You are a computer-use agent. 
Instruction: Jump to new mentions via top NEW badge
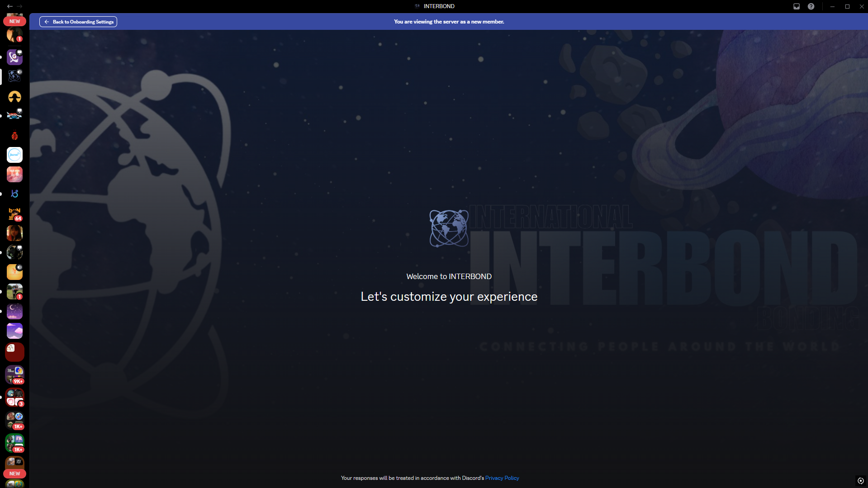tap(14, 21)
